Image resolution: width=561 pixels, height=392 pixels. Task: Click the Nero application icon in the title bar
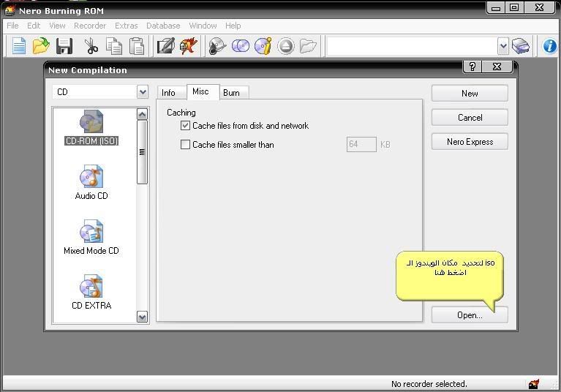coord(10,11)
